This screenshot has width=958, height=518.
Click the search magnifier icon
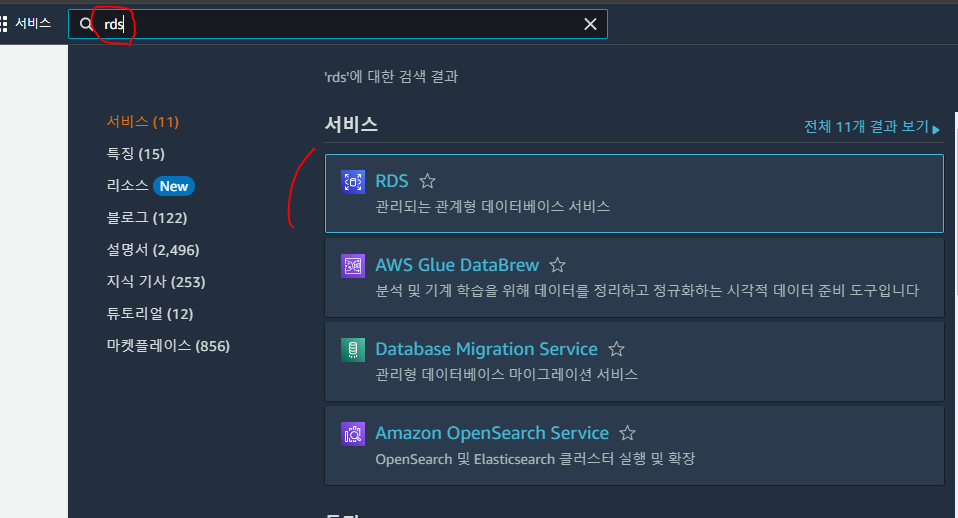tap(86, 24)
